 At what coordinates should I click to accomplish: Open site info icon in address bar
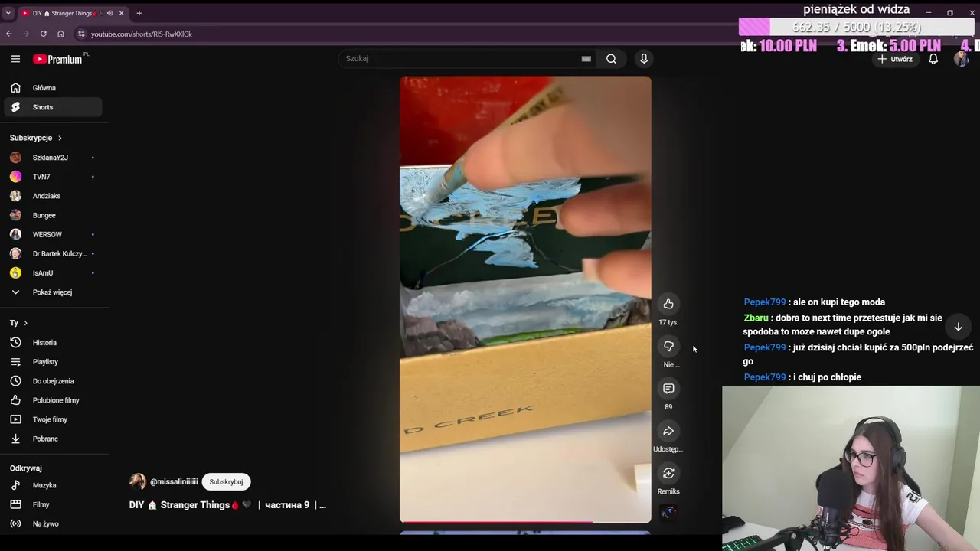[x=81, y=34]
